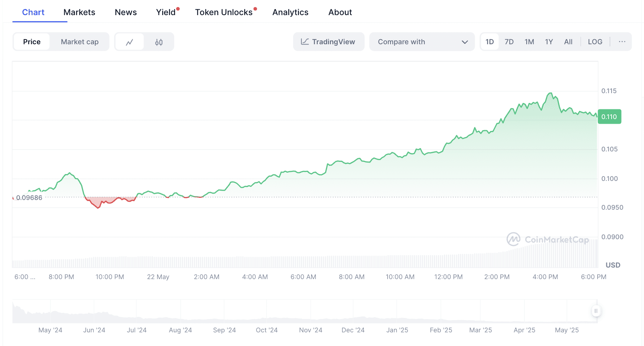Click the range slider pause handle
The height and width of the screenshot is (346, 644).
596,311
